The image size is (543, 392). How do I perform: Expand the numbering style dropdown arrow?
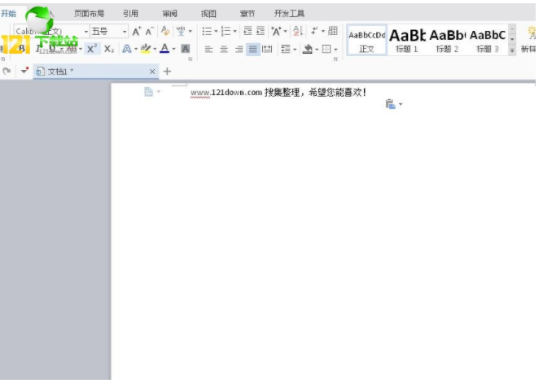pyautogui.click(x=234, y=32)
